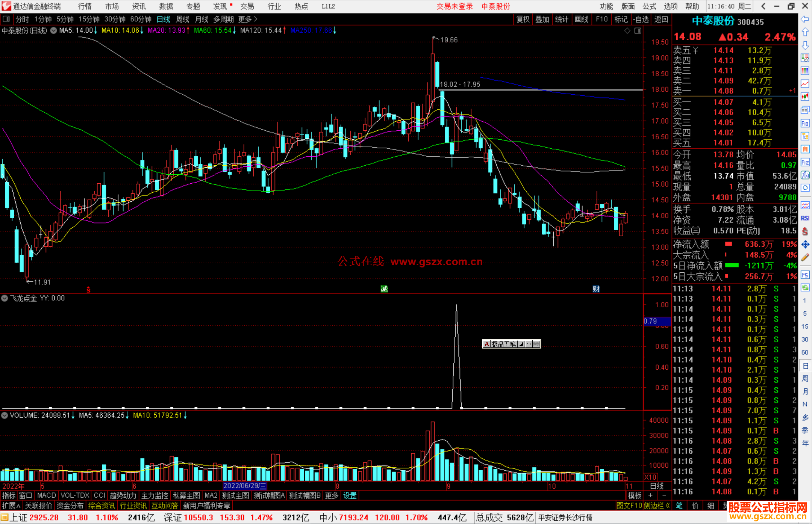Click the diamond icon at chart top right
Screen dimensions: 812x524
(x=627, y=31)
